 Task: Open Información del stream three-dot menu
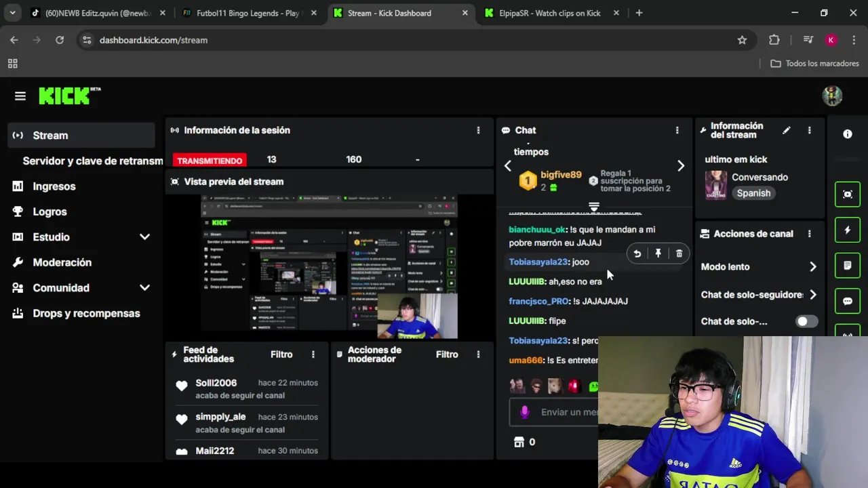click(x=809, y=130)
